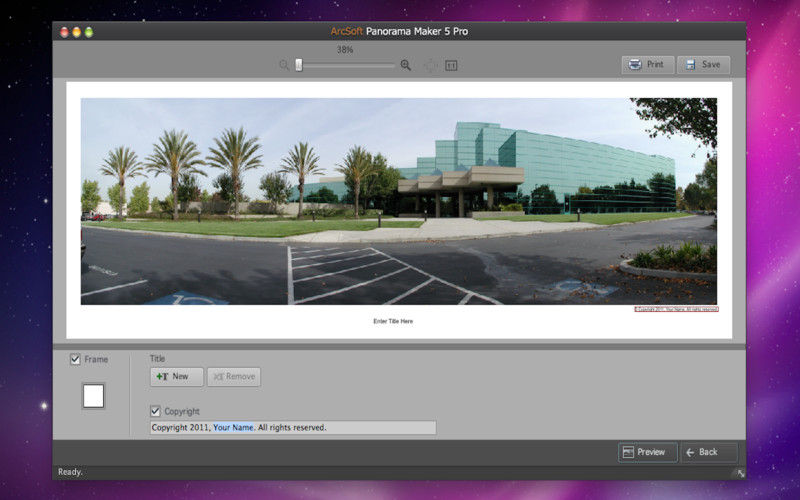800x500 pixels.
Task: Click the panorama image preview
Action: pyautogui.click(x=398, y=201)
